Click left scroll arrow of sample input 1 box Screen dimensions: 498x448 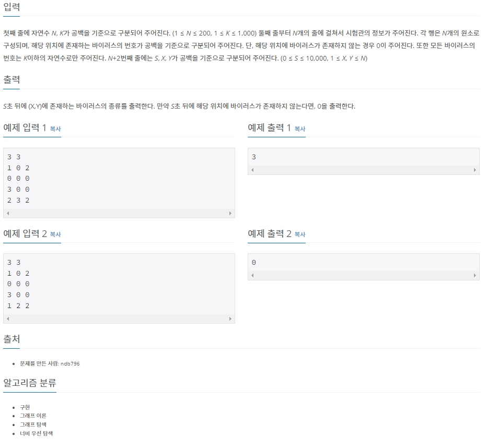(x=8, y=213)
